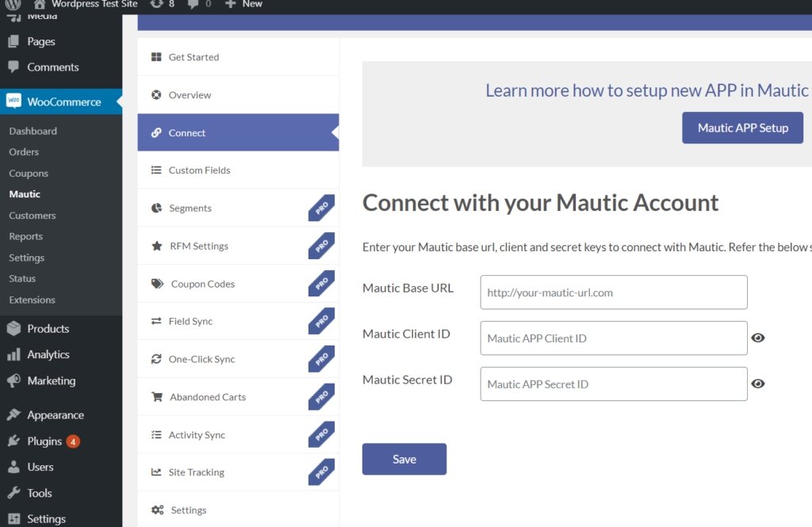Open WooCommerce Status submenu
Screen dimensions: 812x527
(22, 278)
